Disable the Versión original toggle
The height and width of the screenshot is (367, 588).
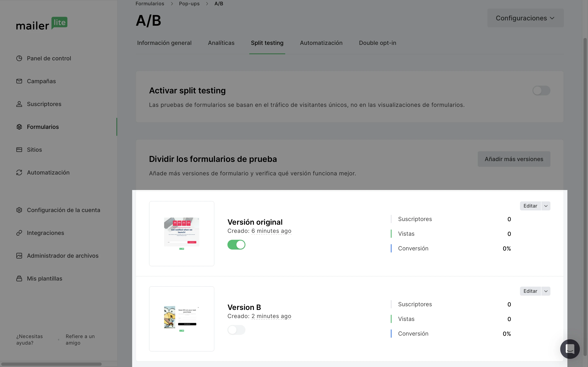point(236,245)
